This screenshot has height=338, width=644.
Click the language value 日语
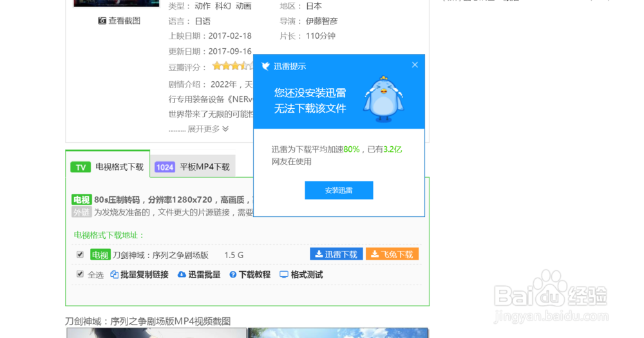pyautogui.click(x=202, y=21)
